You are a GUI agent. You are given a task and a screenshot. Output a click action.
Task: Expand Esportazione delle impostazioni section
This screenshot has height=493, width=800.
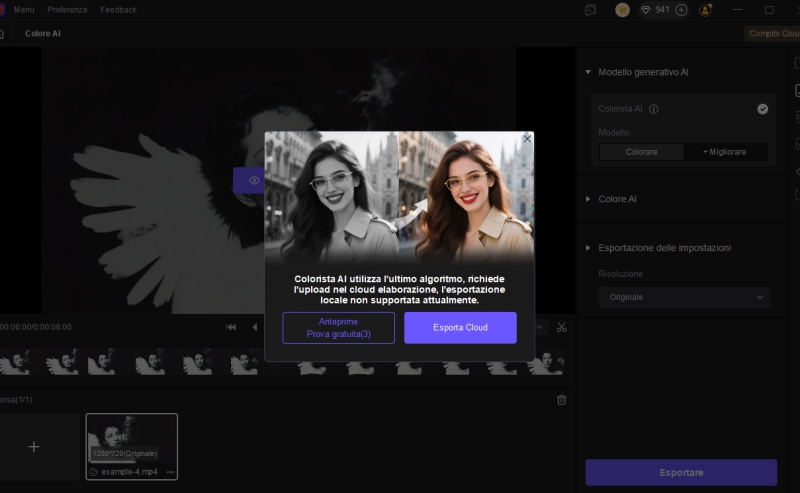pos(588,248)
